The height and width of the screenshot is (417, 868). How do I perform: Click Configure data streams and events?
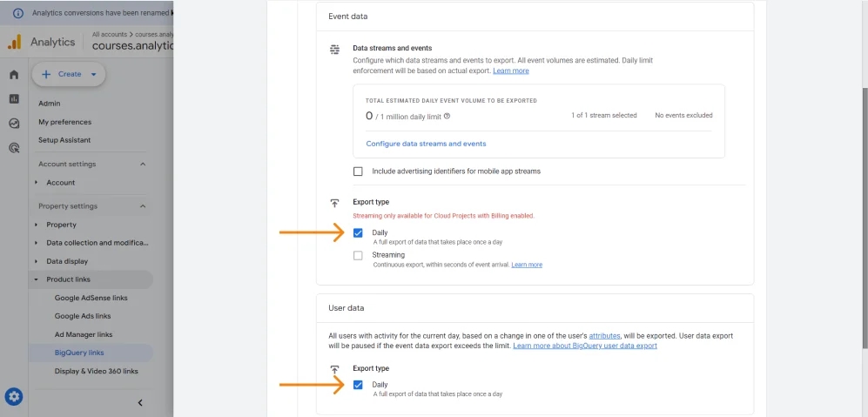pos(427,144)
